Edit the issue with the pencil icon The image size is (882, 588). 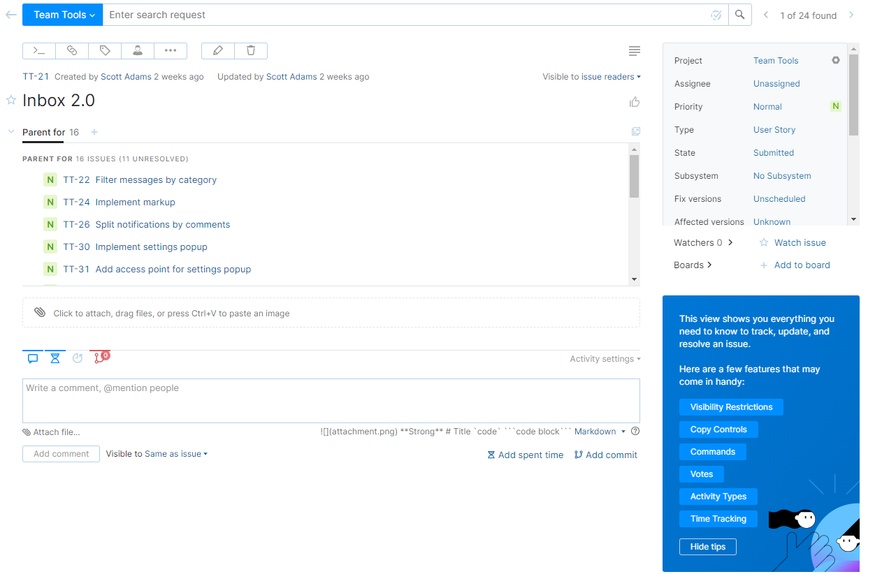coord(217,50)
